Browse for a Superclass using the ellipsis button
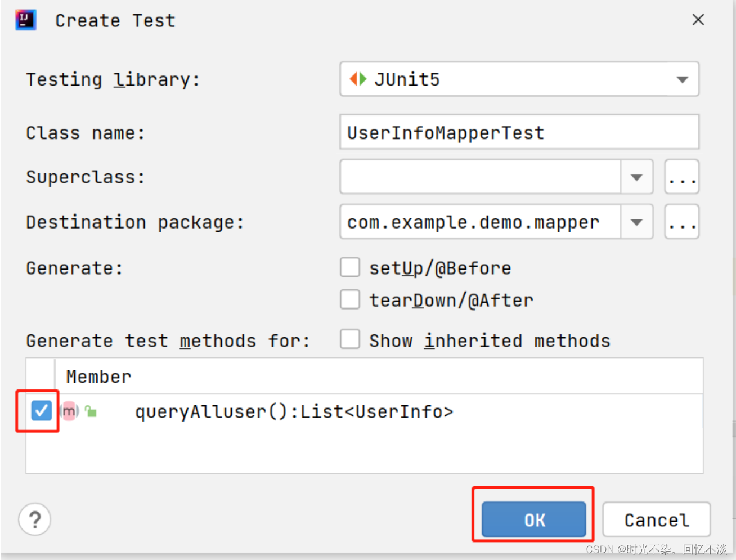Viewport: 736px width, 560px height. click(x=681, y=177)
